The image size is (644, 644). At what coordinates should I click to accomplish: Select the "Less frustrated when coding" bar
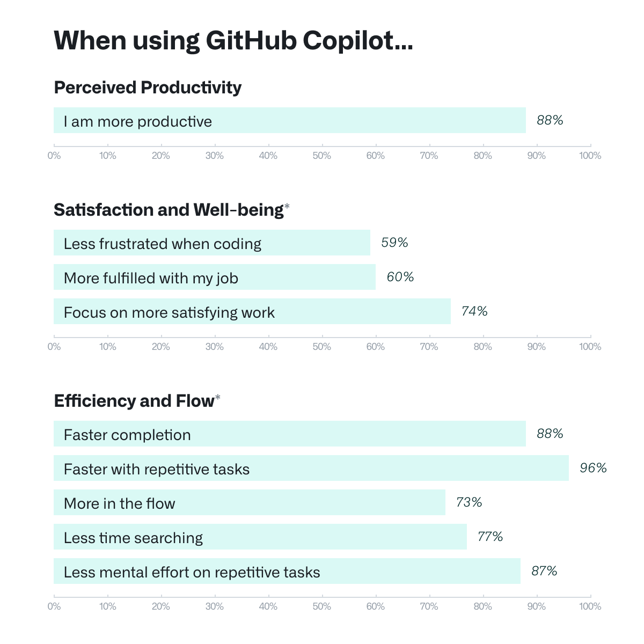click(x=212, y=243)
